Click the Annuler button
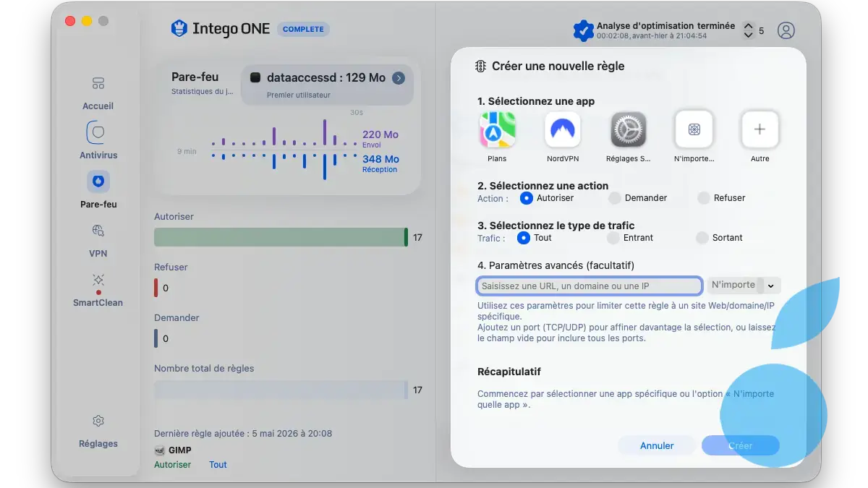 pyautogui.click(x=657, y=445)
